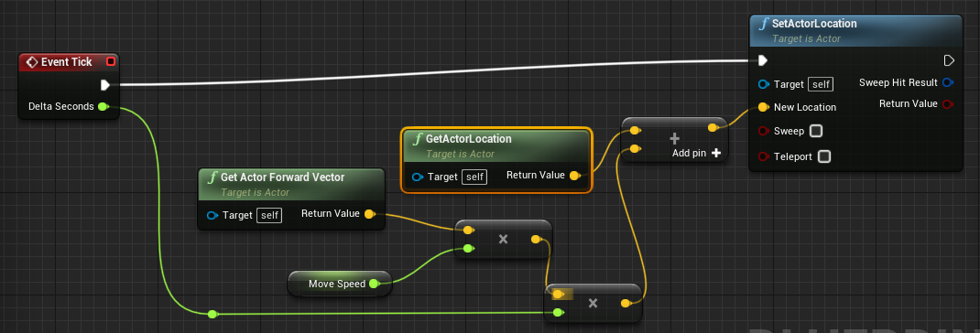This screenshot has width=980, height=333.
Task: Select the SetActorLocation node header
Action: 855,30
